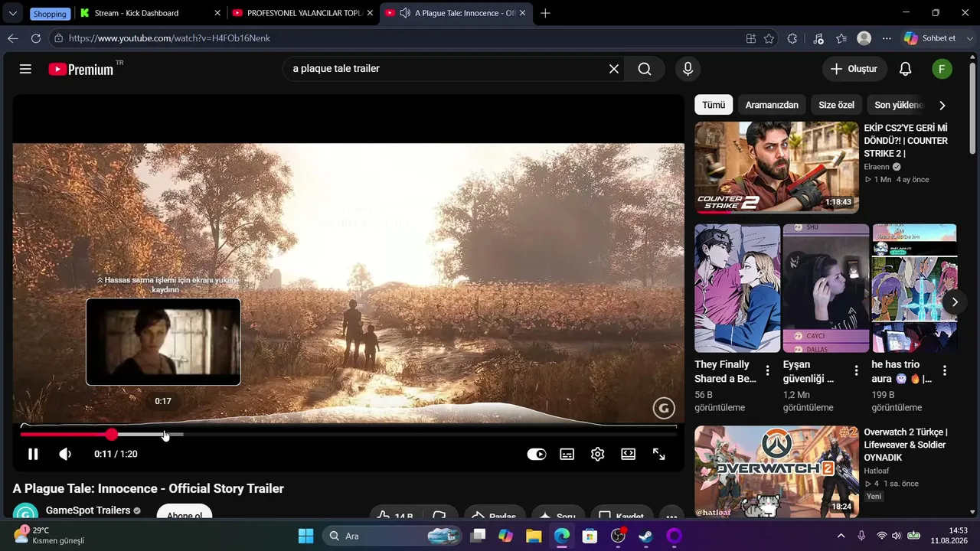Select the Size özel filter chip
Screen dimensions: 980x551
(x=836, y=105)
